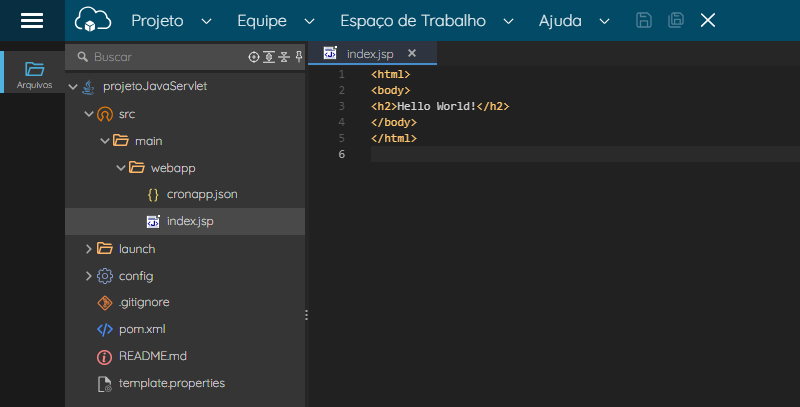Expand the config folder chevron
The width and height of the screenshot is (800, 407).
click(89, 276)
